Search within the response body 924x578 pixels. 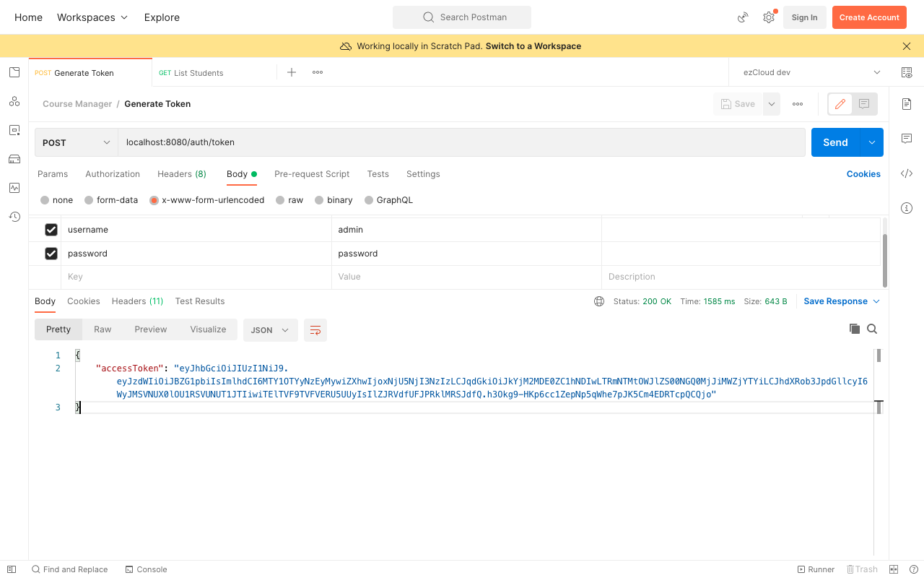tap(872, 329)
